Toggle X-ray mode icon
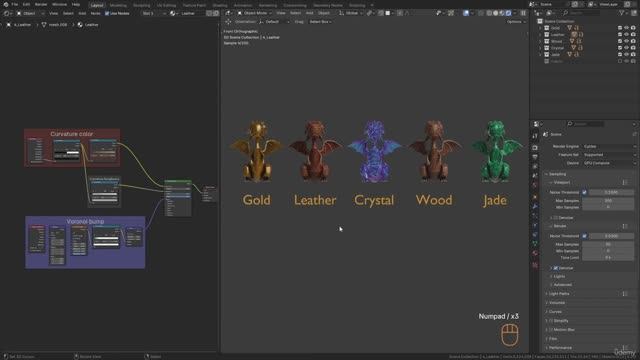The image size is (640, 360). pos(481,13)
